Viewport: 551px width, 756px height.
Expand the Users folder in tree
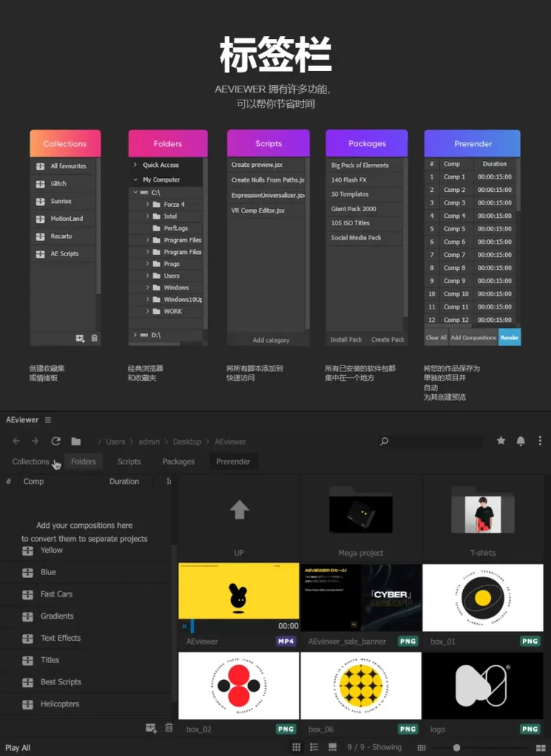click(147, 275)
